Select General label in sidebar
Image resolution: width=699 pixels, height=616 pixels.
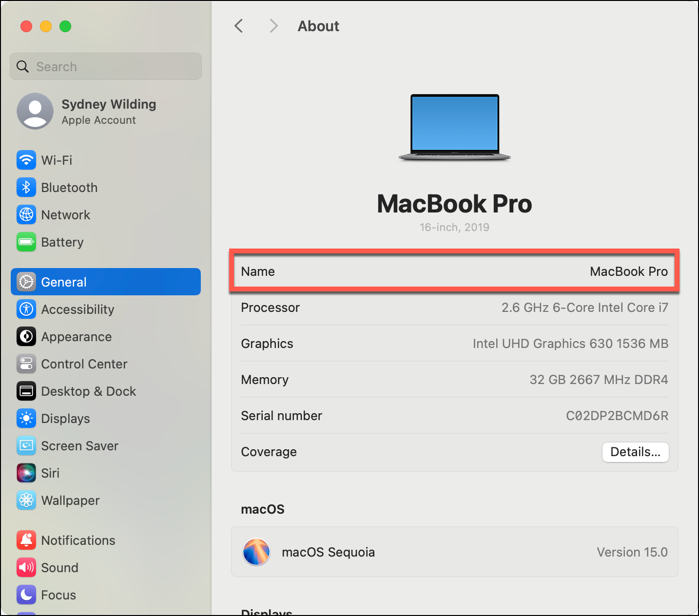tap(64, 282)
